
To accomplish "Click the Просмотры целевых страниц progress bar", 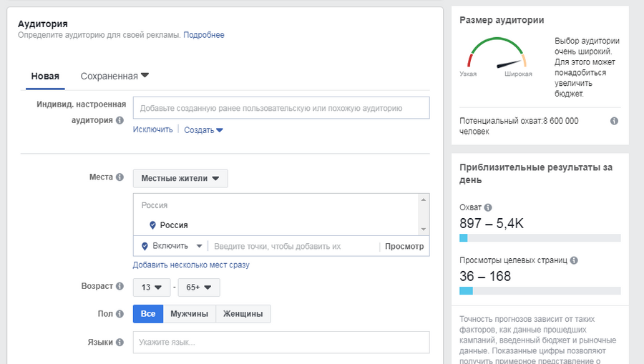I will tap(540, 290).
